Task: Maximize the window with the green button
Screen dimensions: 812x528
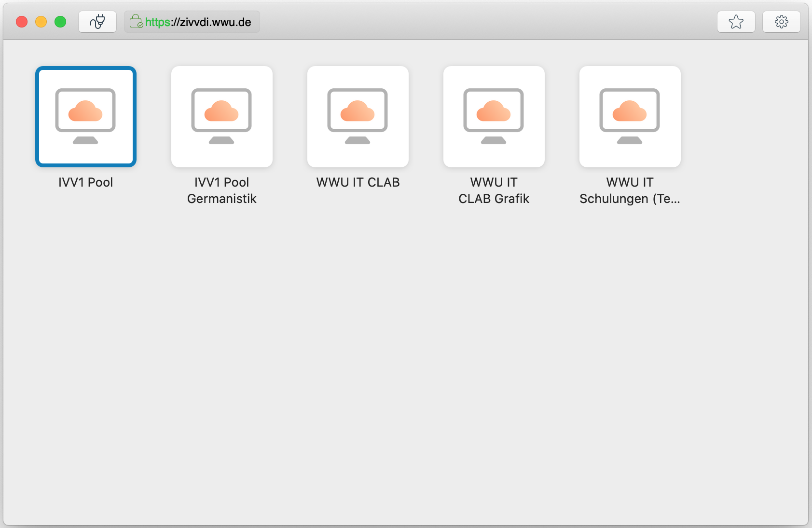Action: [60, 22]
